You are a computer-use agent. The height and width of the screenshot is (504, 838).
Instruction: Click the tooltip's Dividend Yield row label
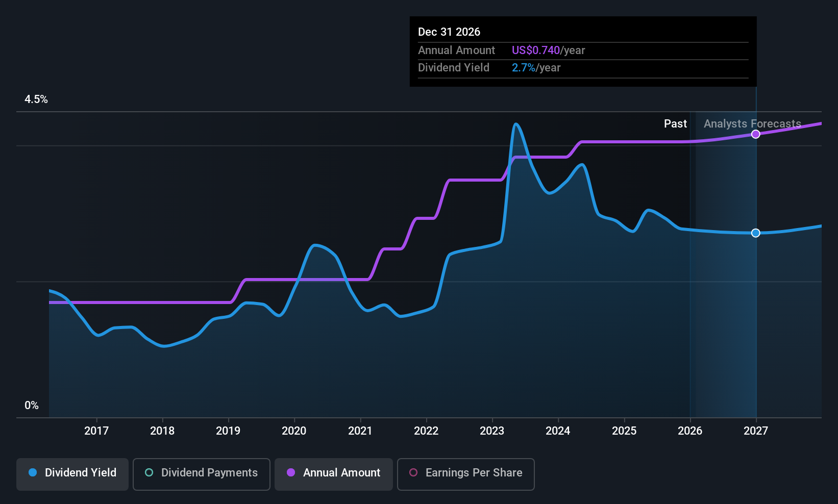pos(454,68)
